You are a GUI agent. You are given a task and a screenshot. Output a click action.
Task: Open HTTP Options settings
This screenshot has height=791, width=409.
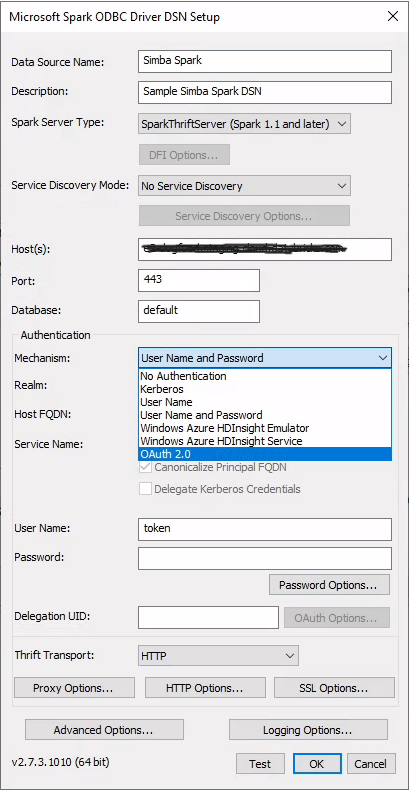click(x=205, y=688)
